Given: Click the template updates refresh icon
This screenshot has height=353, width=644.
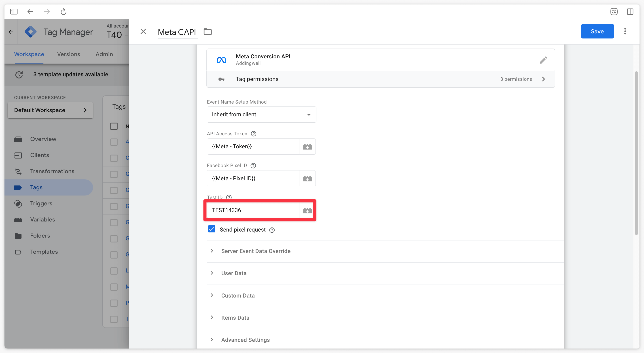Looking at the screenshot, I should coord(19,74).
